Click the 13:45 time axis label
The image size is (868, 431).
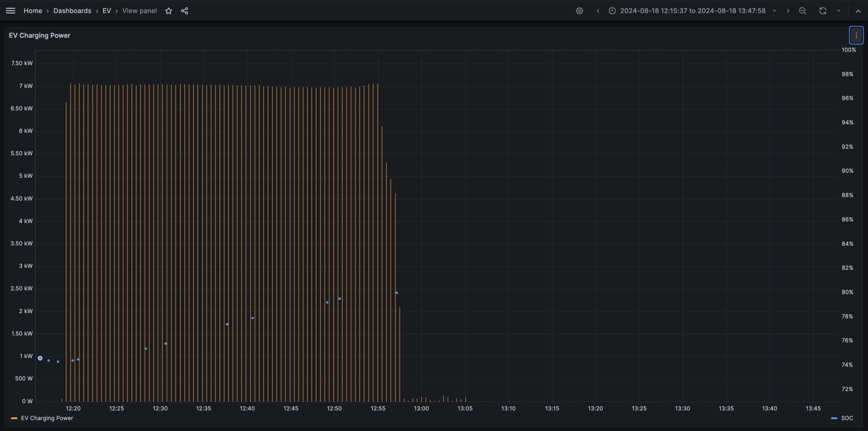click(x=813, y=408)
